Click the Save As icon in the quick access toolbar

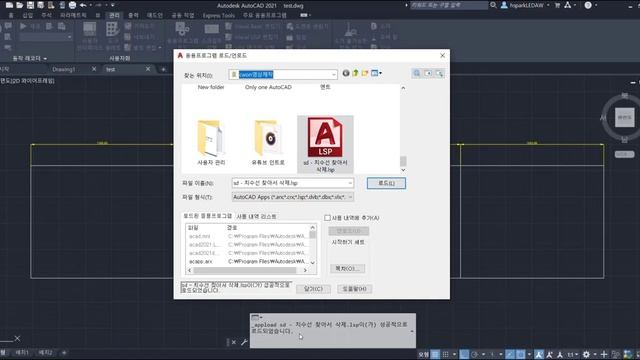(x=40, y=5)
